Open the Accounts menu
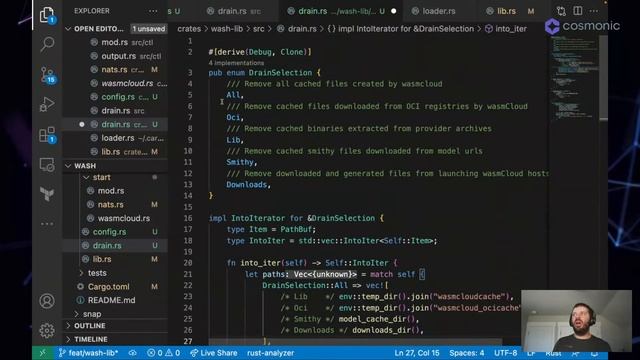Viewport: 640px width, 360px height. pyautogui.click(x=47, y=301)
